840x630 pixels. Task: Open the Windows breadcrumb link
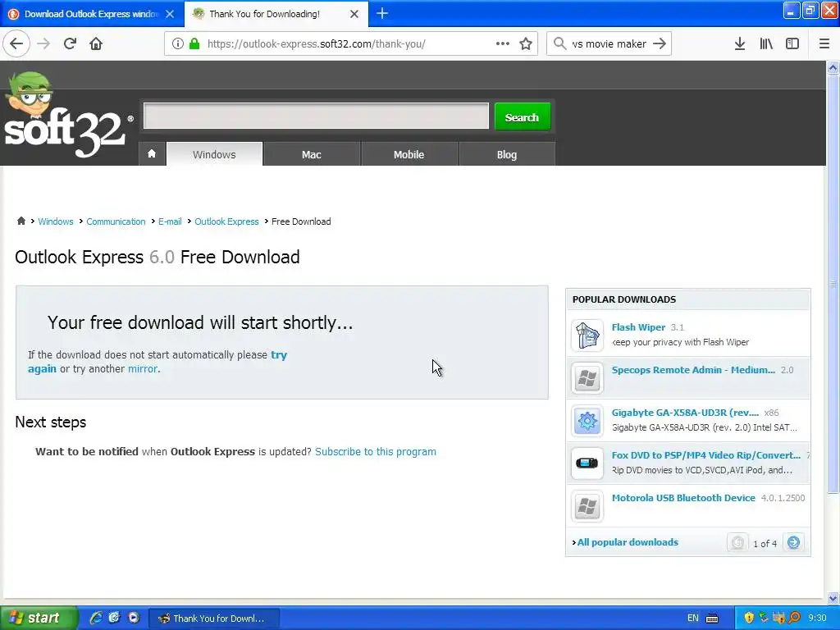coord(56,221)
